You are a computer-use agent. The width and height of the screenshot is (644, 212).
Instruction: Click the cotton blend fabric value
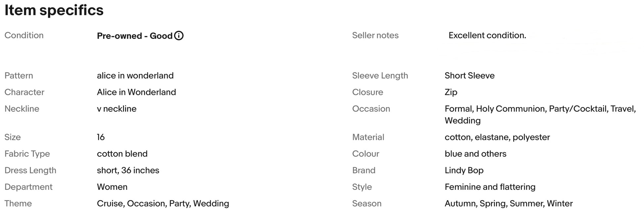(x=122, y=154)
